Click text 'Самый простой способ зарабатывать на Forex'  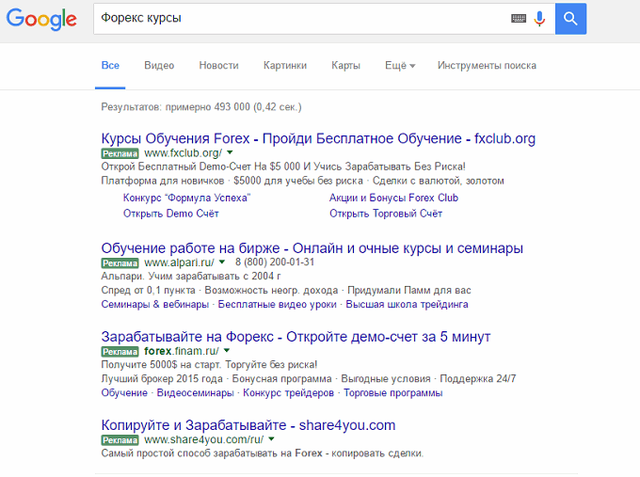pyautogui.click(x=212, y=453)
